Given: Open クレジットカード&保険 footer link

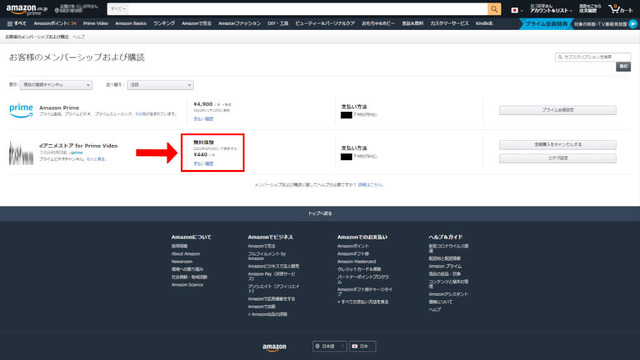Looking at the screenshot, I should tap(359, 269).
